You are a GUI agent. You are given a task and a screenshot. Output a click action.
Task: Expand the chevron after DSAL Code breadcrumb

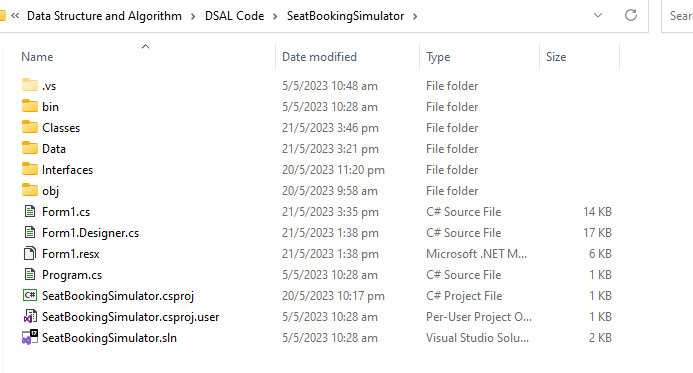coord(275,16)
